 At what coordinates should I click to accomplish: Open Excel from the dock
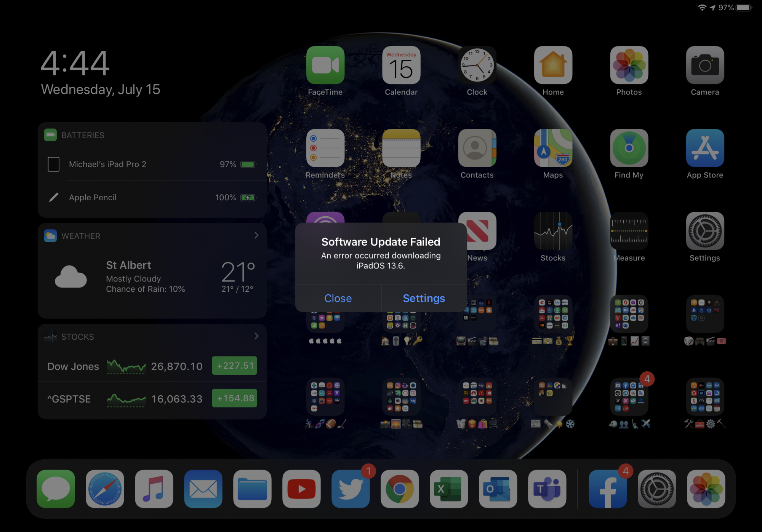(x=449, y=489)
